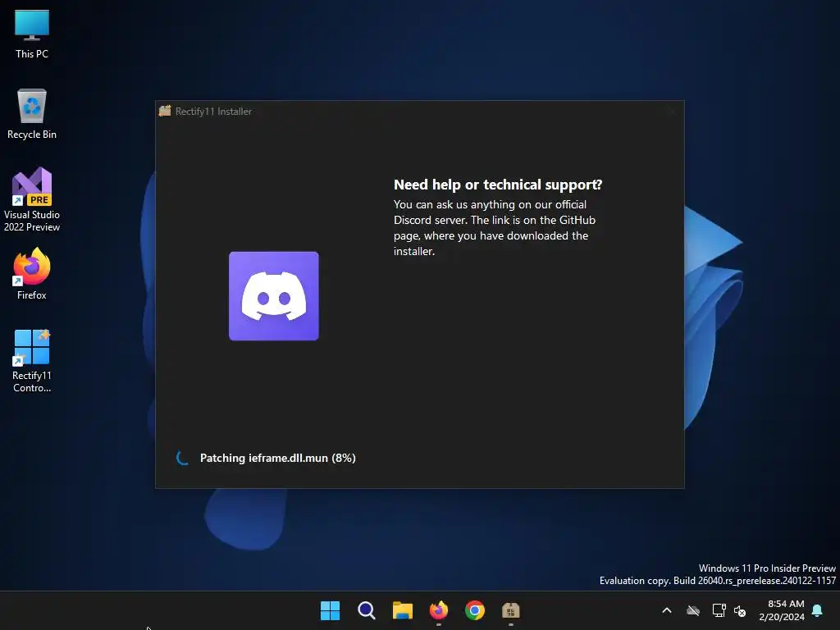Open This PC desktop icon
This screenshot has height=630, width=840.
pos(32,34)
